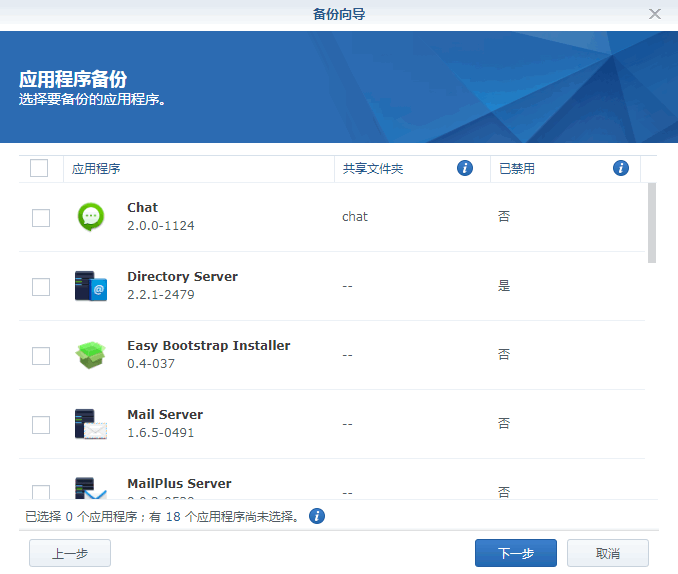Click Mail Server's 否 disabled value
Viewport: 678px width, 574px height.
504,423
